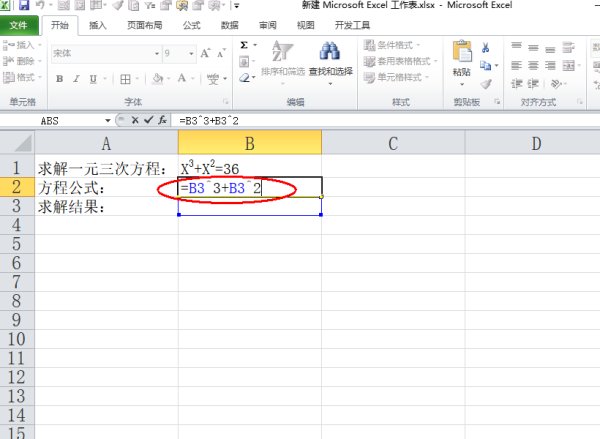Click the 插入 cells button in 单元格 group
The image size is (600, 439).
pyautogui.click(x=21, y=45)
